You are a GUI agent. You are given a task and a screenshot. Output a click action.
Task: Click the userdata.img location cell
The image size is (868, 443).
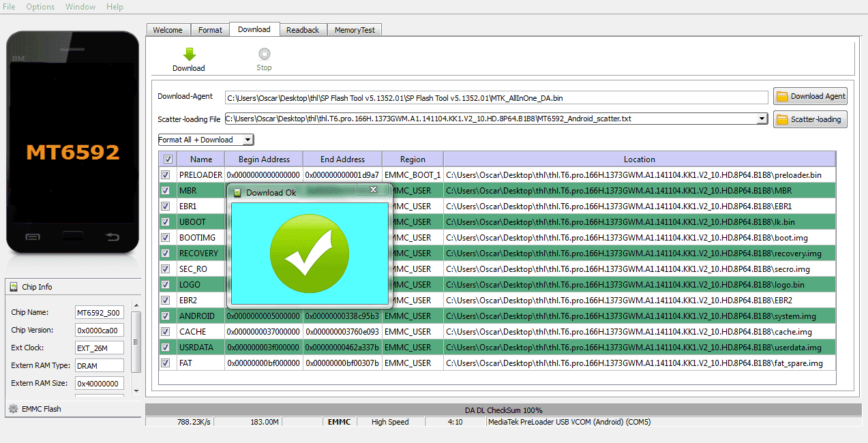pos(640,348)
